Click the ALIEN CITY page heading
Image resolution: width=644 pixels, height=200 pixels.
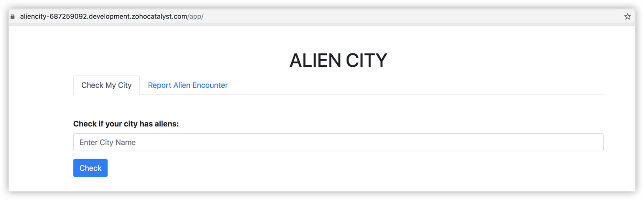click(x=338, y=61)
